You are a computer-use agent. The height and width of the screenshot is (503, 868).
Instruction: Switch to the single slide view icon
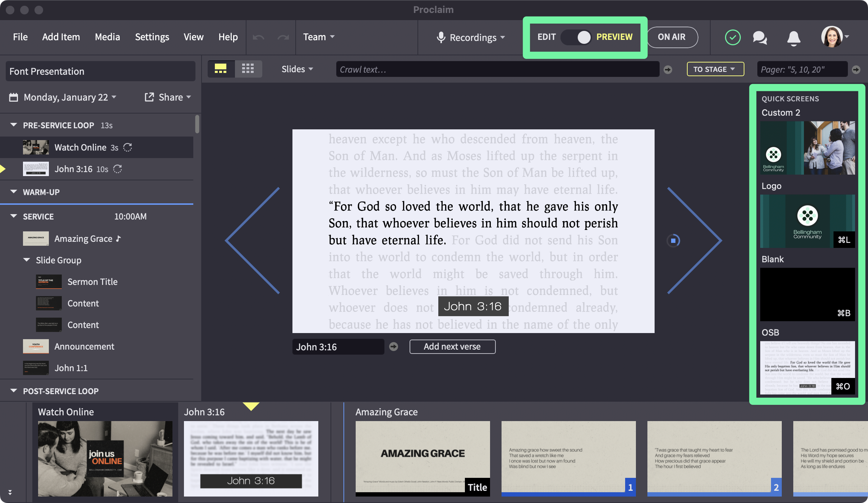click(221, 69)
